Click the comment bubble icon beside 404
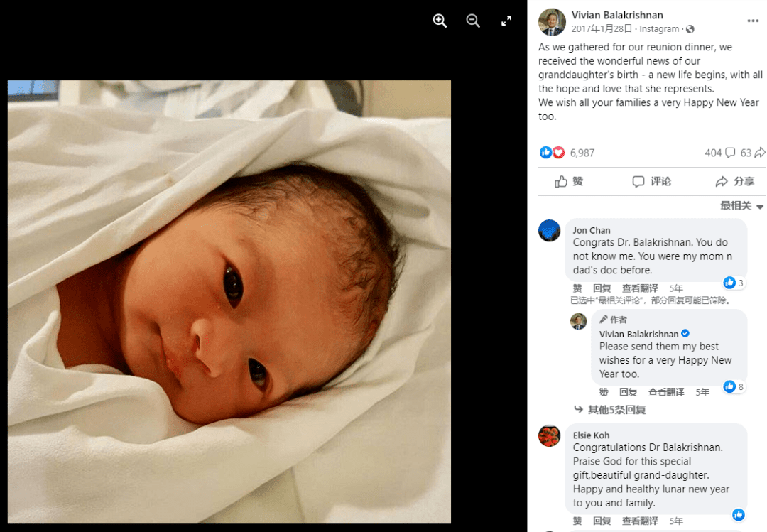The height and width of the screenshot is (532, 767). pyautogui.click(x=730, y=153)
